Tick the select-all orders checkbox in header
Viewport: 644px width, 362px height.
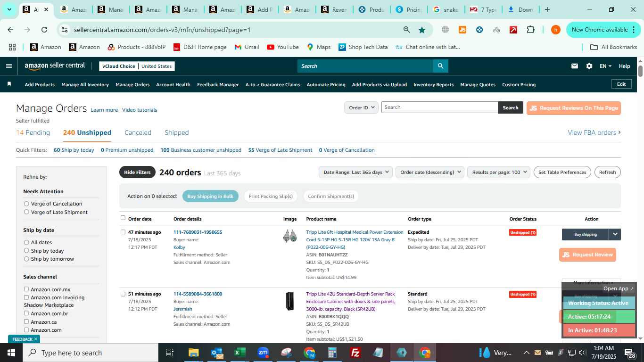123,218
